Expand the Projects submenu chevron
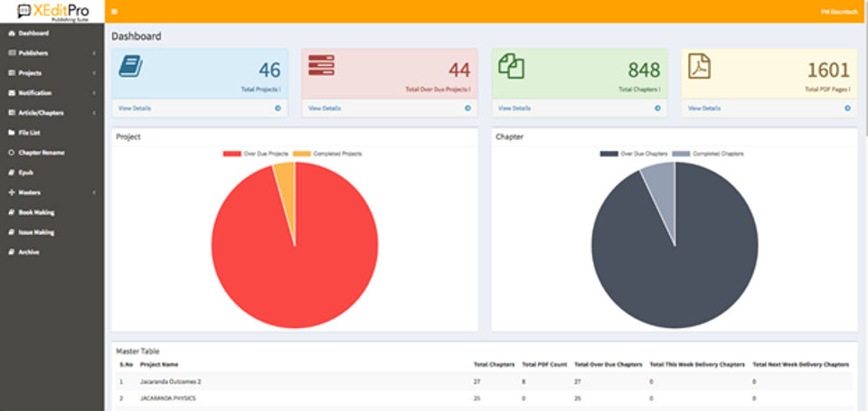The image size is (868, 411). click(95, 73)
